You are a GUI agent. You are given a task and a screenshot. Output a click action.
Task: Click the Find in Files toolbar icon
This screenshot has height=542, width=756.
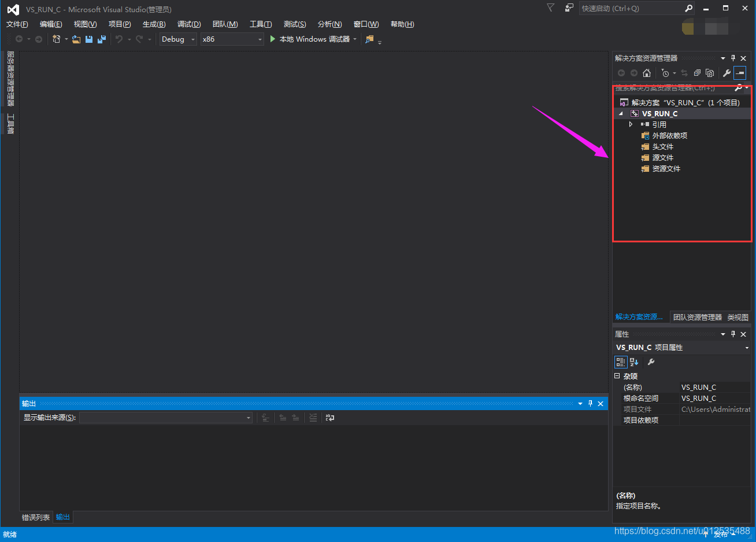click(x=370, y=39)
